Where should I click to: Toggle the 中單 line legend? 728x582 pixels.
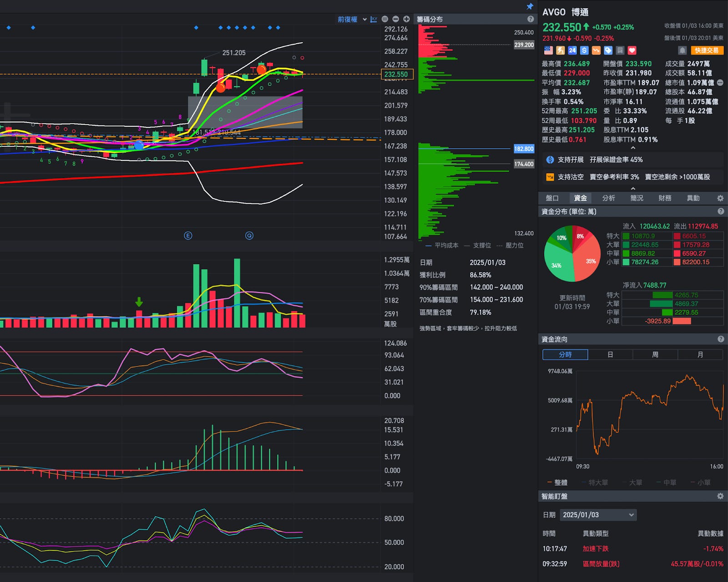pyautogui.click(x=667, y=482)
